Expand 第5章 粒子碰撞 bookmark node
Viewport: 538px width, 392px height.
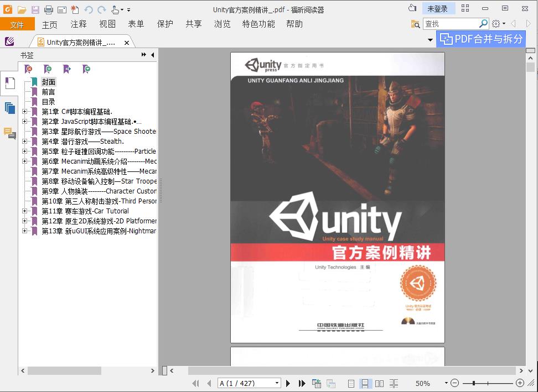pyautogui.click(x=24, y=151)
